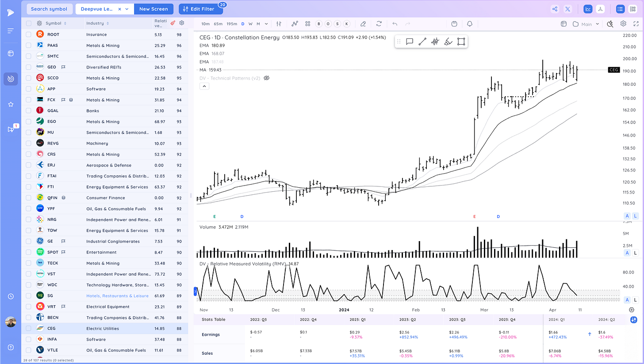644x364 pixels.
Task: Select the 195m timeframe
Action: tap(232, 24)
